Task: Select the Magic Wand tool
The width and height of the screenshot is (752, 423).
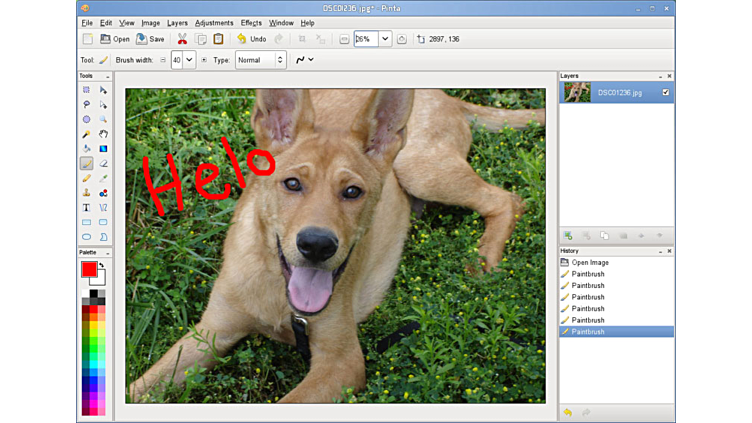Action: [x=86, y=134]
